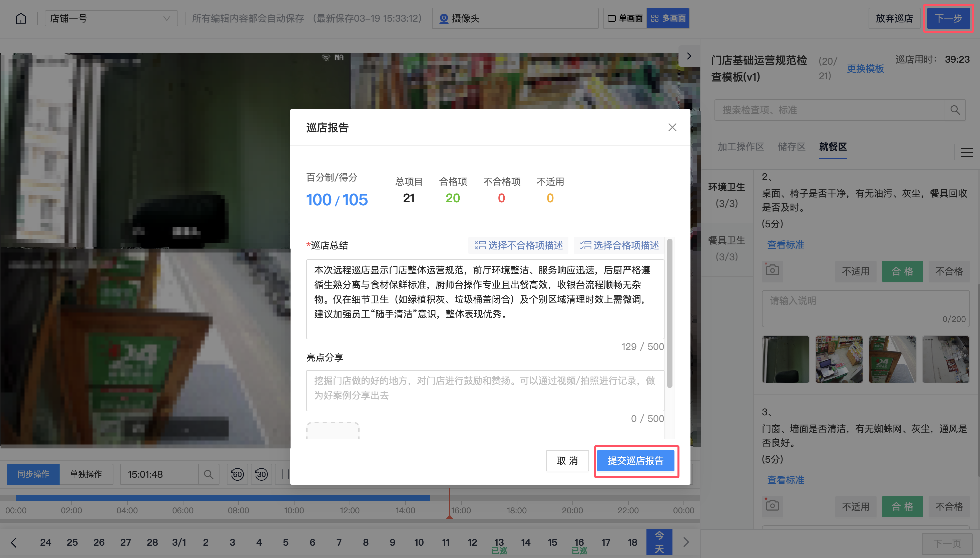Switch to 单独操作 mode

(86, 474)
